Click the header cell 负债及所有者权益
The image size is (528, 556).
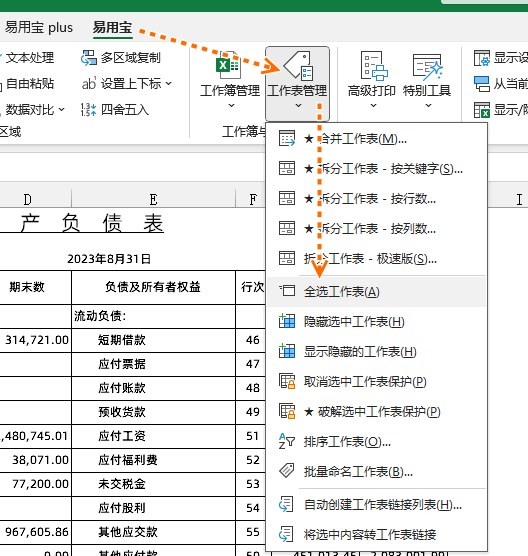pos(153,287)
